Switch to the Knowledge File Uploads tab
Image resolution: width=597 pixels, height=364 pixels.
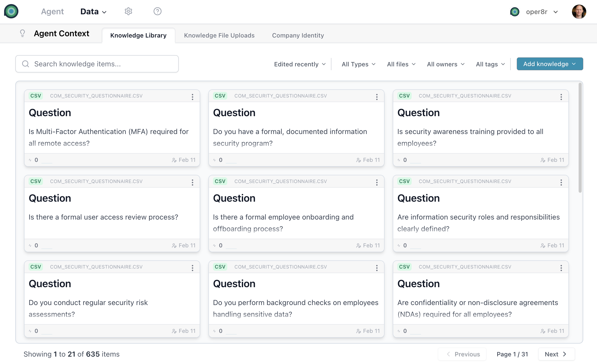point(219,35)
